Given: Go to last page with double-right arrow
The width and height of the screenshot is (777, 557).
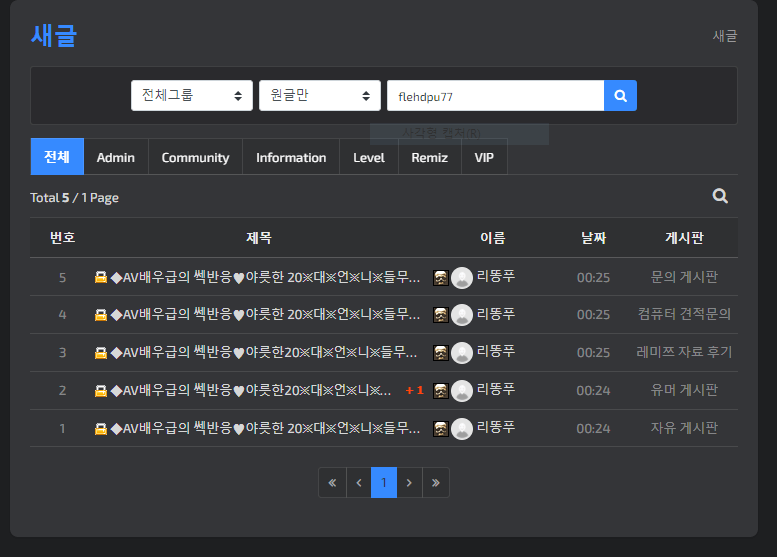Looking at the screenshot, I should coord(436,483).
